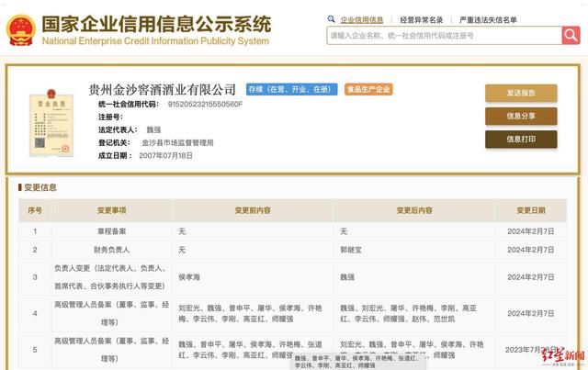The image size is (588, 370).
Task: Click the company name 贵州金沙窖酒酒业有限公司
Action: coord(162,90)
